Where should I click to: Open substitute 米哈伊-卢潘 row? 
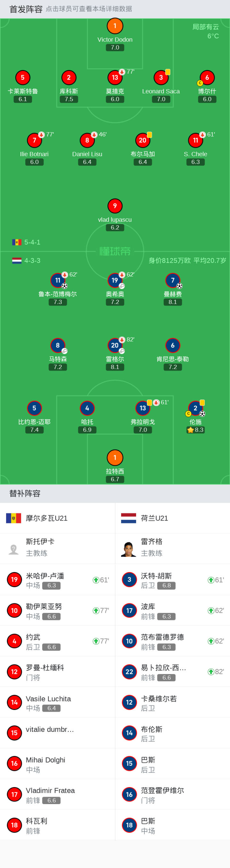57,580
